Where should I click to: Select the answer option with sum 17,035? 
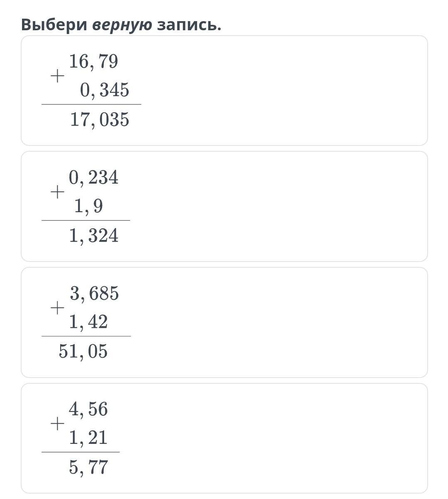point(224,90)
